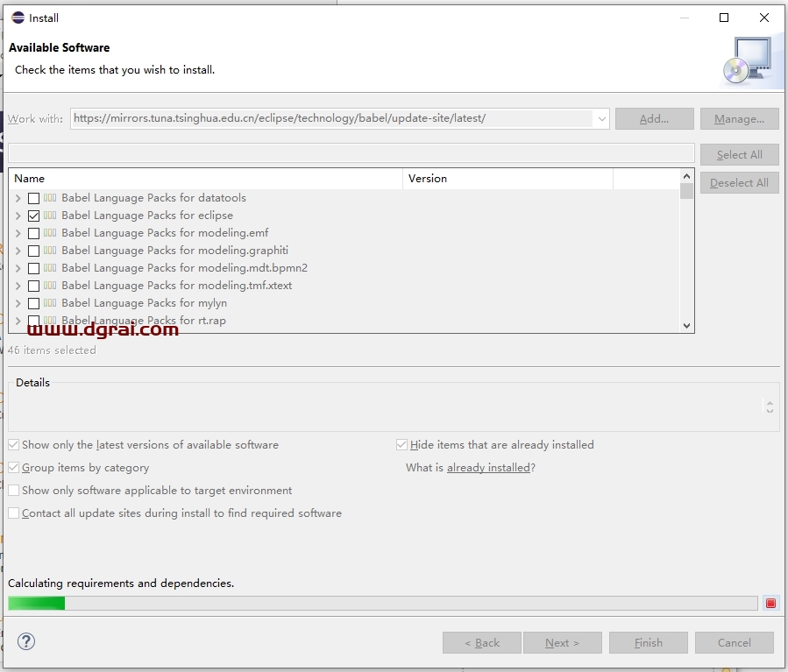788x672 pixels.
Task: Click the category icon for eclipse language packs
Action: point(50,216)
